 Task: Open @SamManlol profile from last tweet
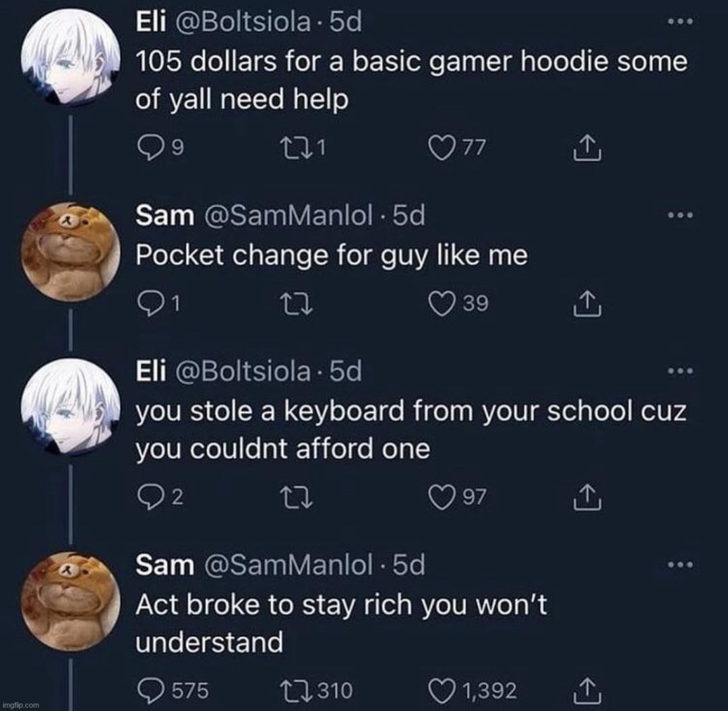point(289,565)
